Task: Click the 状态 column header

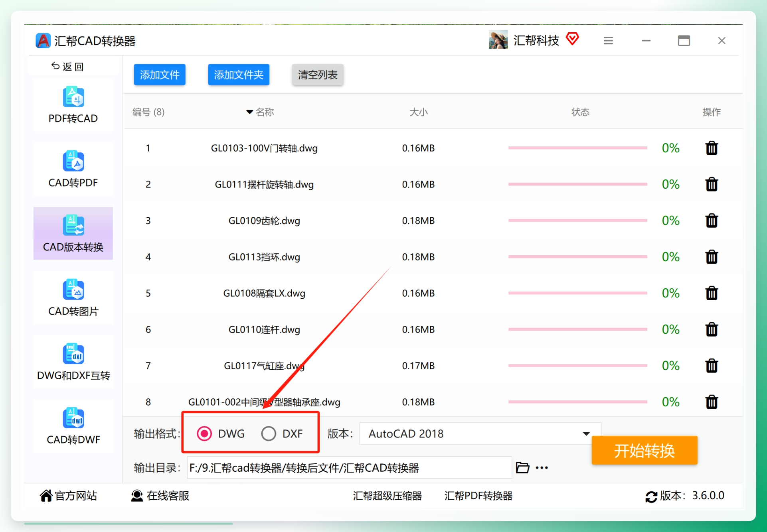Action: pyautogui.click(x=580, y=112)
